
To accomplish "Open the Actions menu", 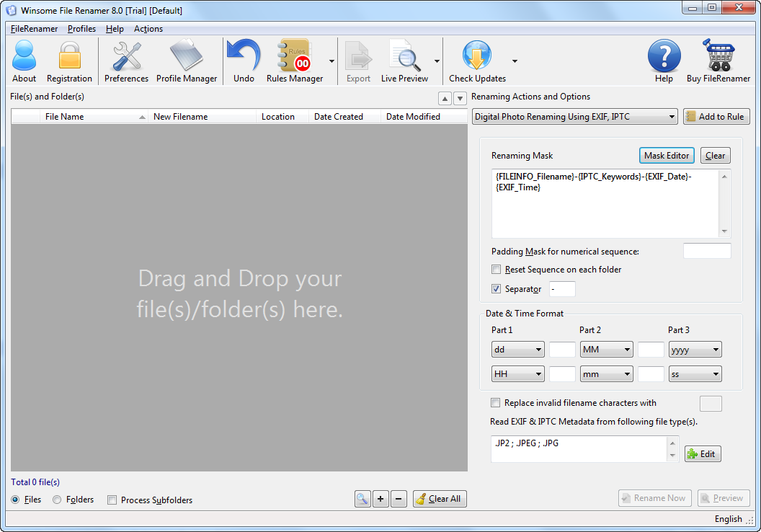I will (148, 29).
